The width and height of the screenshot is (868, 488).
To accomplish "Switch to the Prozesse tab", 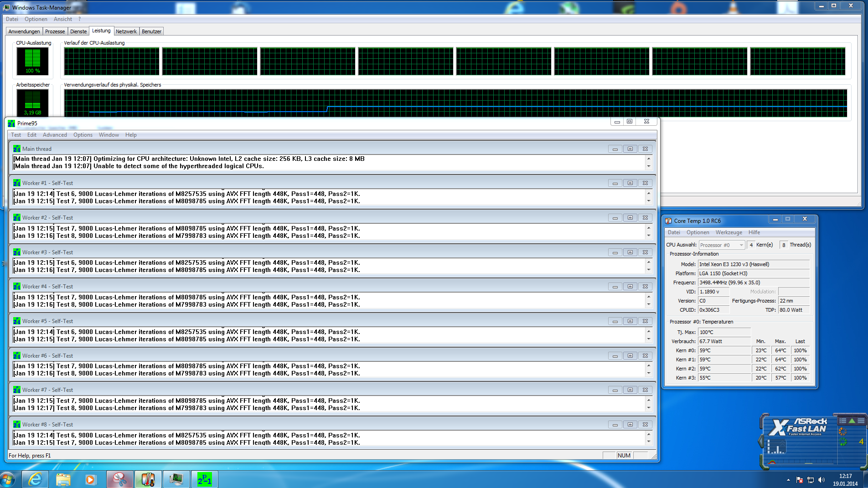I will pos(55,31).
